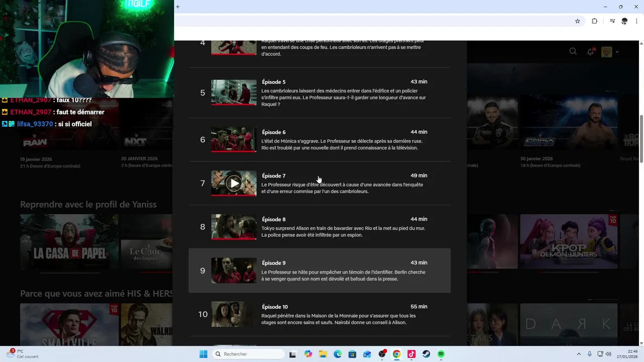Open a new browser tab with plus
The height and width of the screenshot is (362, 644).
(178, 7)
